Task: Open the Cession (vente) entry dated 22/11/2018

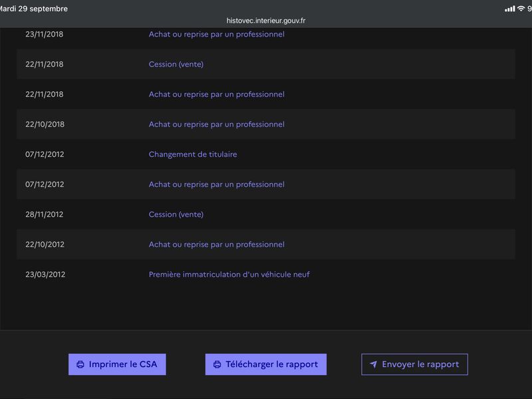Action: click(176, 64)
